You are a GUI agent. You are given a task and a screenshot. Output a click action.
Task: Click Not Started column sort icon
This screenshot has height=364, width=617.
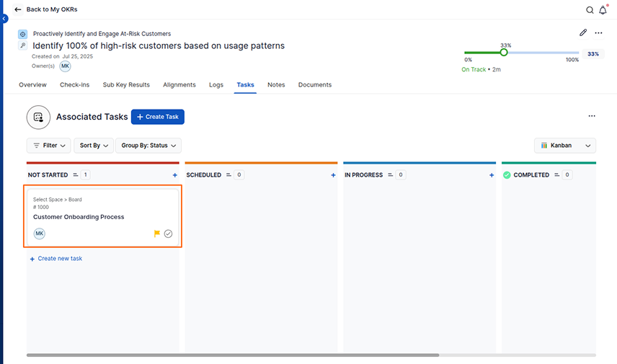[x=76, y=174]
